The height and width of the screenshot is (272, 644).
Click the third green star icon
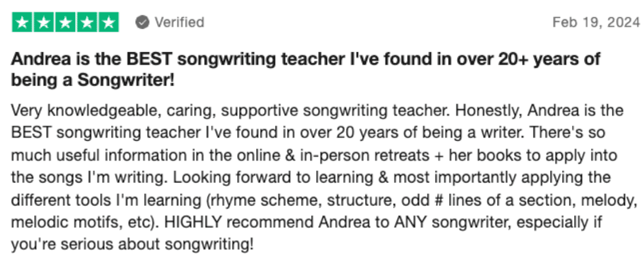[65, 22]
